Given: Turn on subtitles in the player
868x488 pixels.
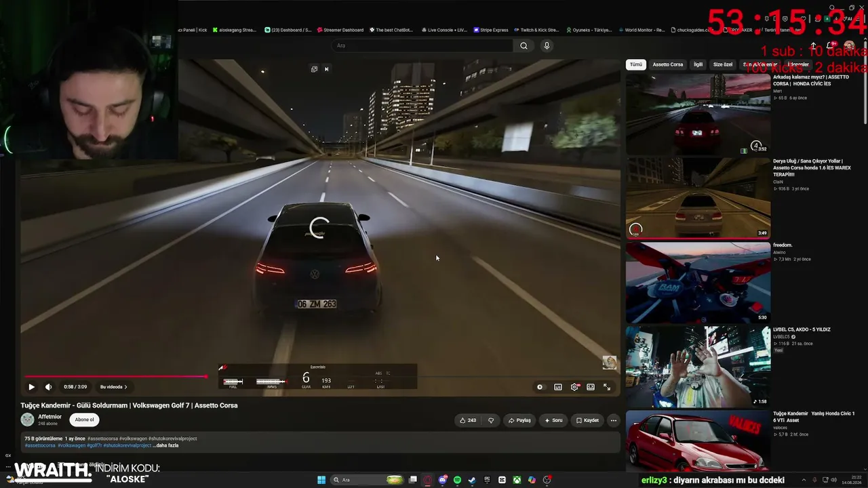Looking at the screenshot, I should point(558,387).
